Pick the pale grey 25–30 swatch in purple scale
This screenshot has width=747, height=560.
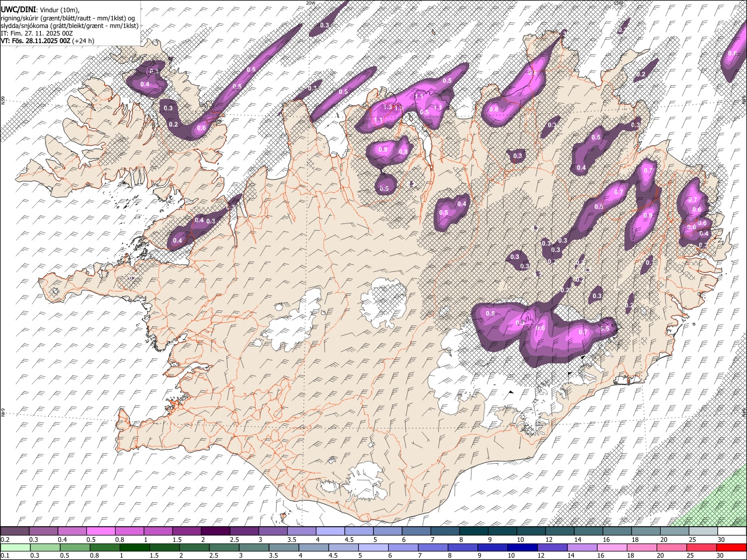tap(704, 531)
